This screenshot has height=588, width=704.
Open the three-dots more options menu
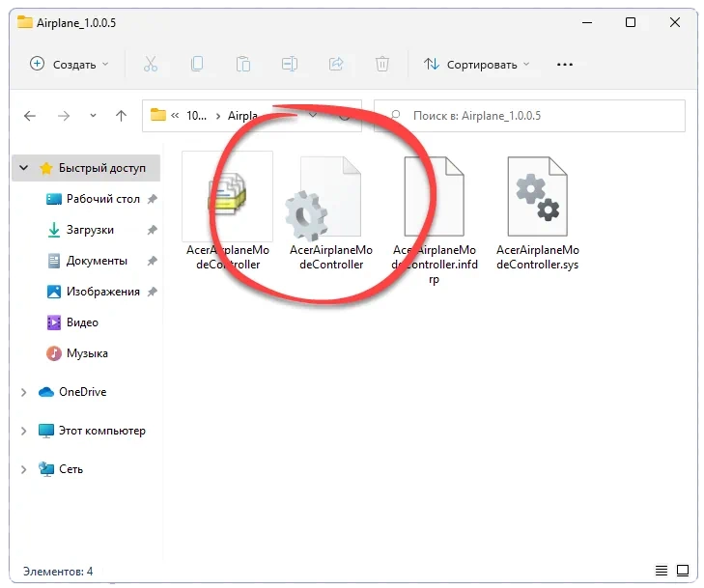[564, 65]
